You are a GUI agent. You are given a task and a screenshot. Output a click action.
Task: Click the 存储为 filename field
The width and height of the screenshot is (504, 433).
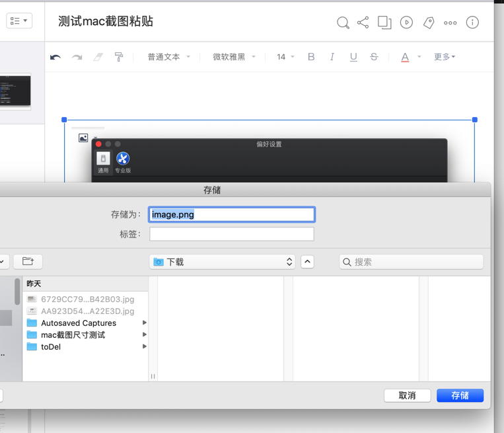(232, 215)
